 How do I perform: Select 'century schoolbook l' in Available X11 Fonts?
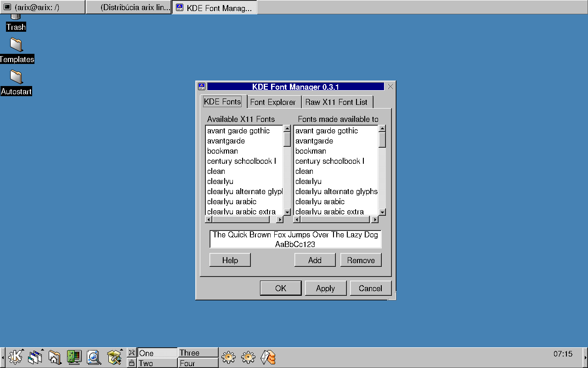tap(244, 161)
